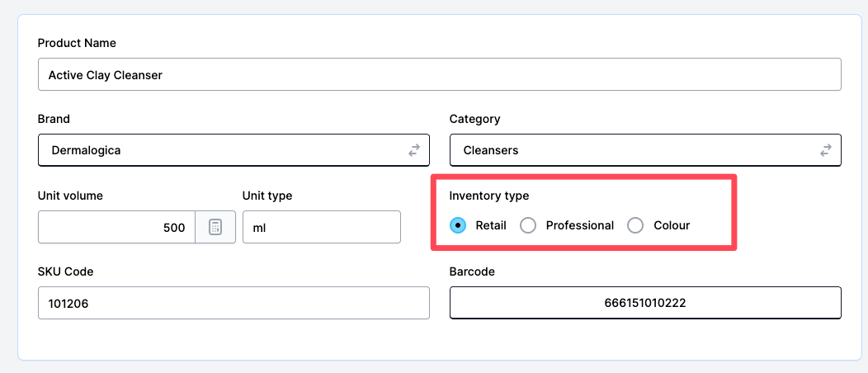The height and width of the screenshot is (373, 868).
Task: Click the 'SKU Code' label text
Action: click(x=65, y=271)
